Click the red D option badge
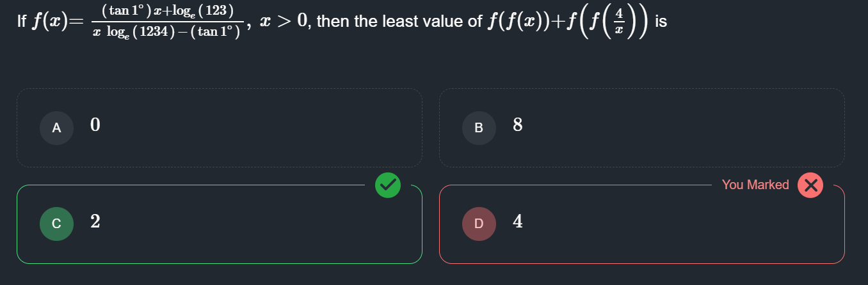Viewport: 868px width, 285px height. pyautogui.click(x=479, y=223)
